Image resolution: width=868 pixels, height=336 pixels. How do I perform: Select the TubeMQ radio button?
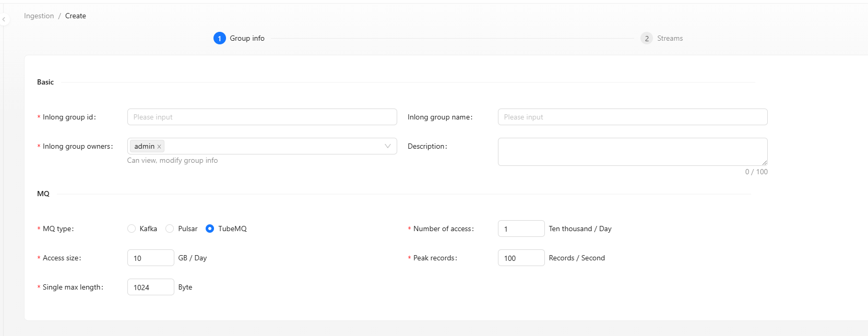pyautogui.click(x=210, y=229)
